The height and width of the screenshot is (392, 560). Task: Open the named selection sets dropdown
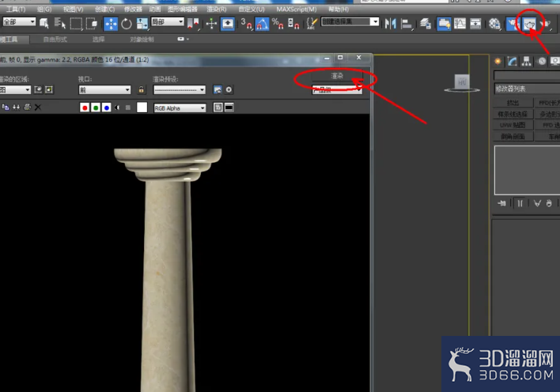pyautogui.click(x=350, y=22)
